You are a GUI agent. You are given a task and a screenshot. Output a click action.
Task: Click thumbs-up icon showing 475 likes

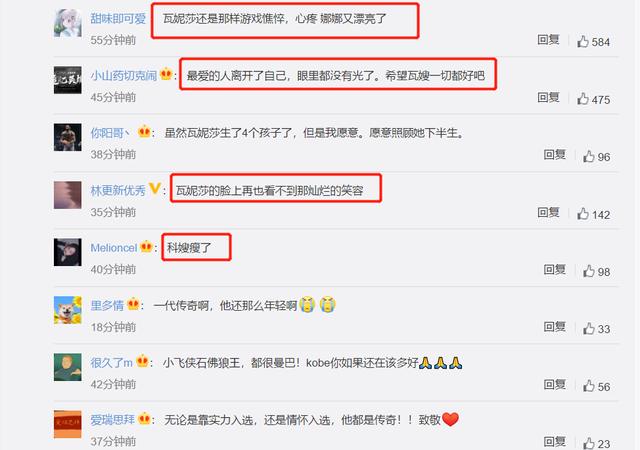pos(583,98)
